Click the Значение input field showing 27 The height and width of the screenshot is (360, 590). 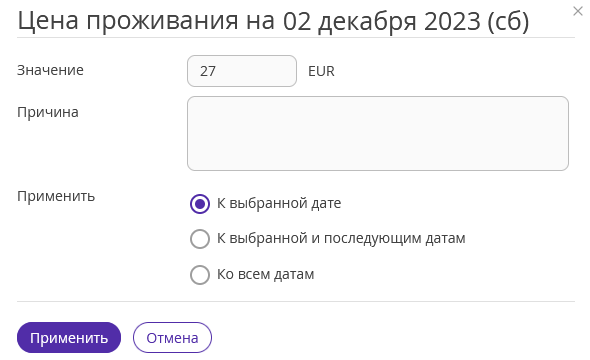(x=242, y=71)
